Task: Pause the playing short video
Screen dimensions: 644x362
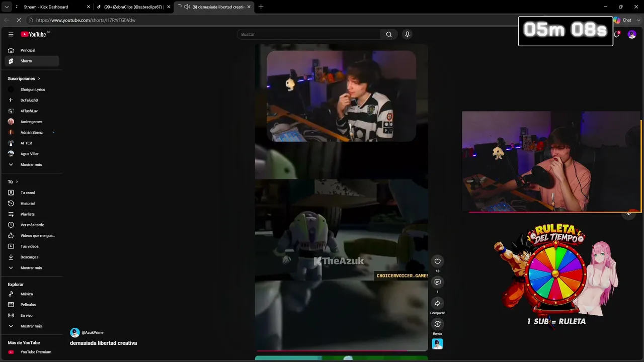Action: click(342, 197)
